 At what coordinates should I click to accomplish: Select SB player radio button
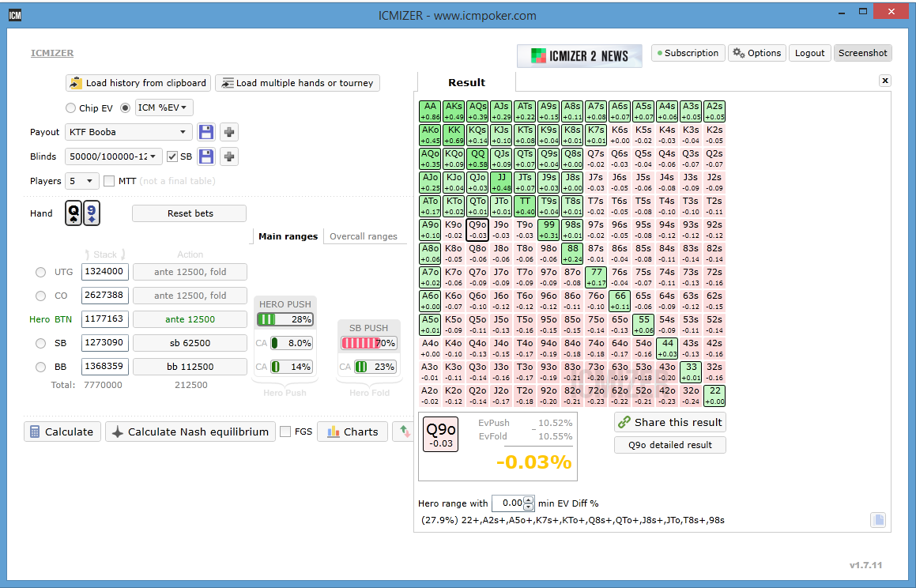pos(40,343)
